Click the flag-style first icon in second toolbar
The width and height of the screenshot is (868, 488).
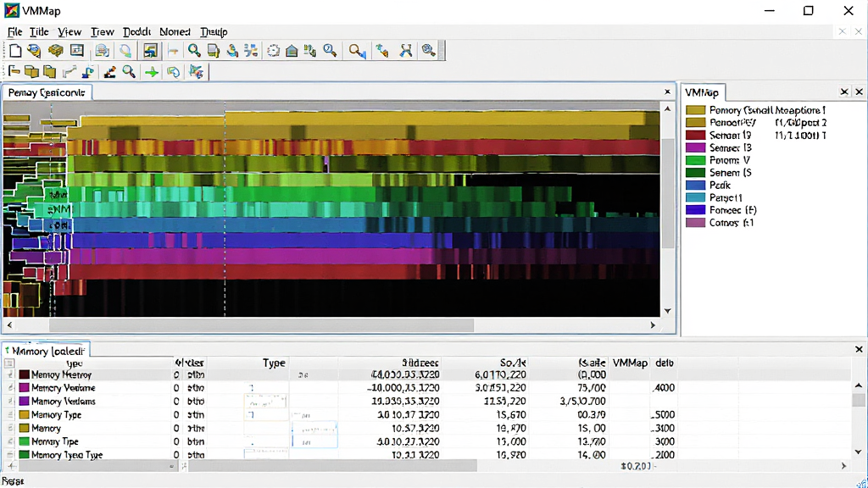[14, 71]
